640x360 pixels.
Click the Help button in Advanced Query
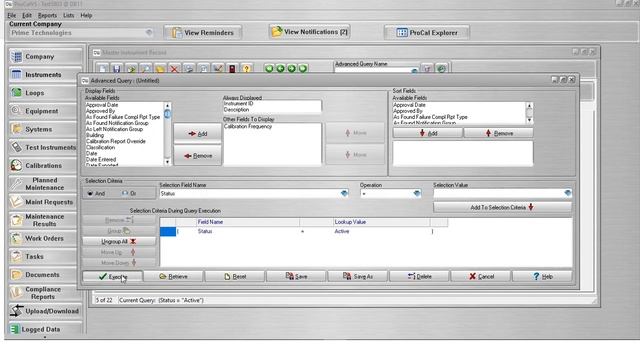(x=542, y=276)
